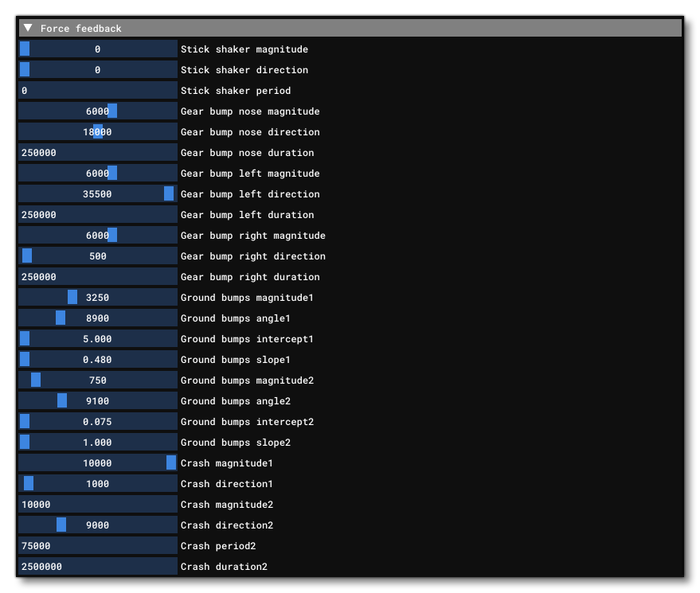Viewport: 700px width, 593px height.
Task: Click the Gear bump left direction slider
Action: pos(98,194)
